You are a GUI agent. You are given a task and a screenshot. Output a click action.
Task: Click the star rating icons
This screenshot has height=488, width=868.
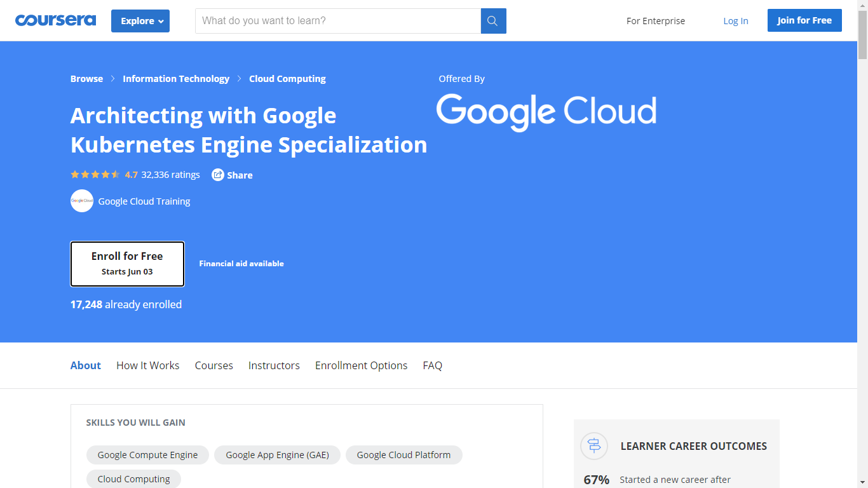pyautogui.click(x=95, y=175)
